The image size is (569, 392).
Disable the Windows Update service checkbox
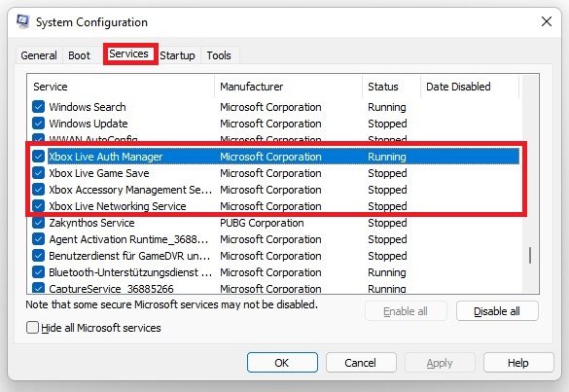pos(38,124)
